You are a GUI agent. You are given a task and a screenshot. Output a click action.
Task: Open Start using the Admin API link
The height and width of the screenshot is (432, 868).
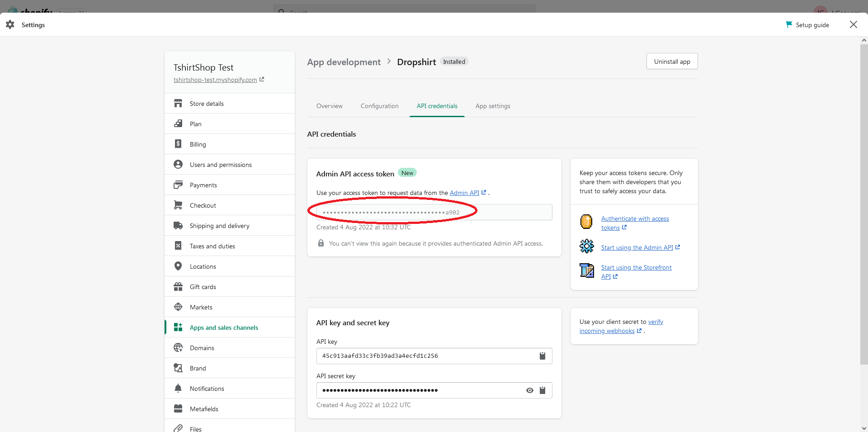tap(641, 247)
